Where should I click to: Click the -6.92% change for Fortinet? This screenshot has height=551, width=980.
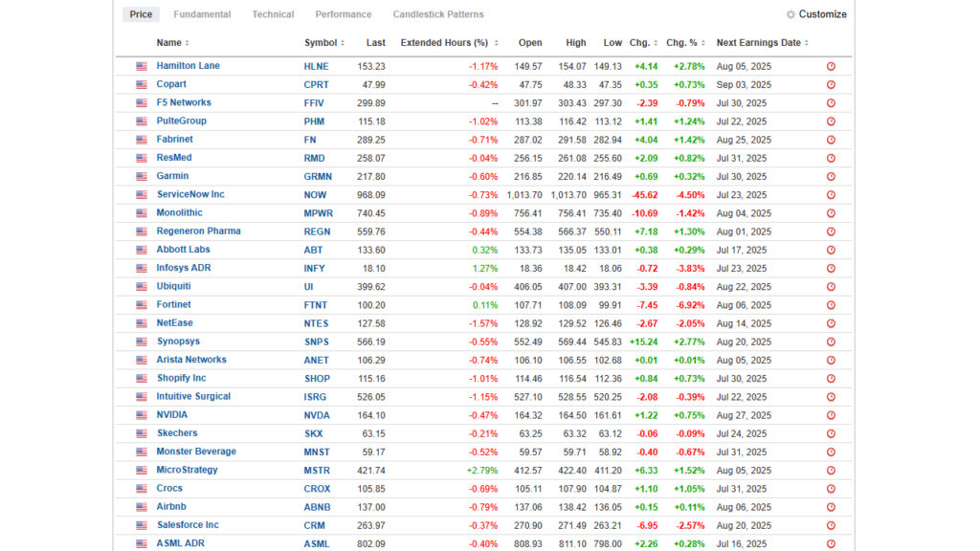pyautogui.click(x=690, y=305)
